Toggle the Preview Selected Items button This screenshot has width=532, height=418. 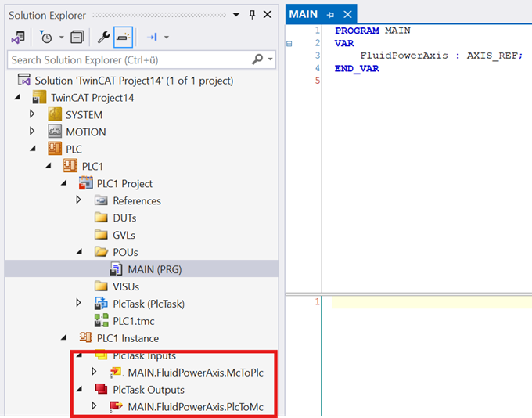pos(123,38)
